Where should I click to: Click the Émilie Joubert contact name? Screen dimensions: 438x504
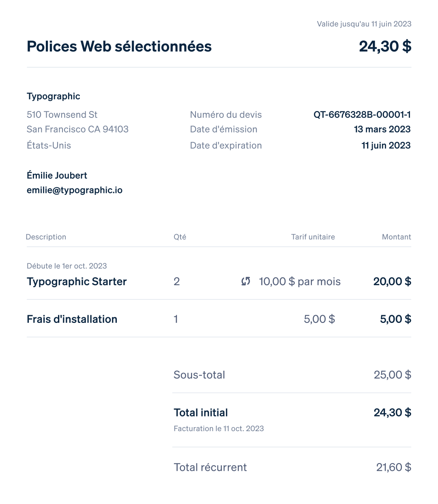57,175
